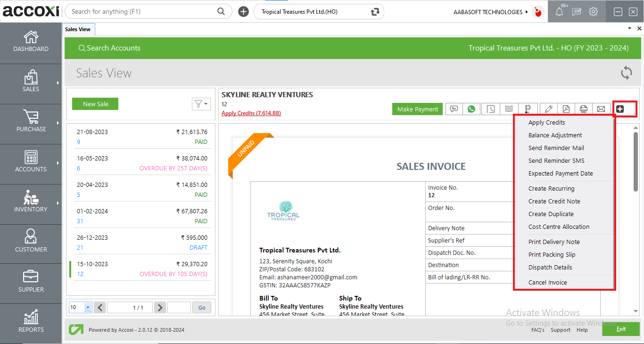
Task: Expand the Sales sidebar submenu
Action: pos(58,84)
